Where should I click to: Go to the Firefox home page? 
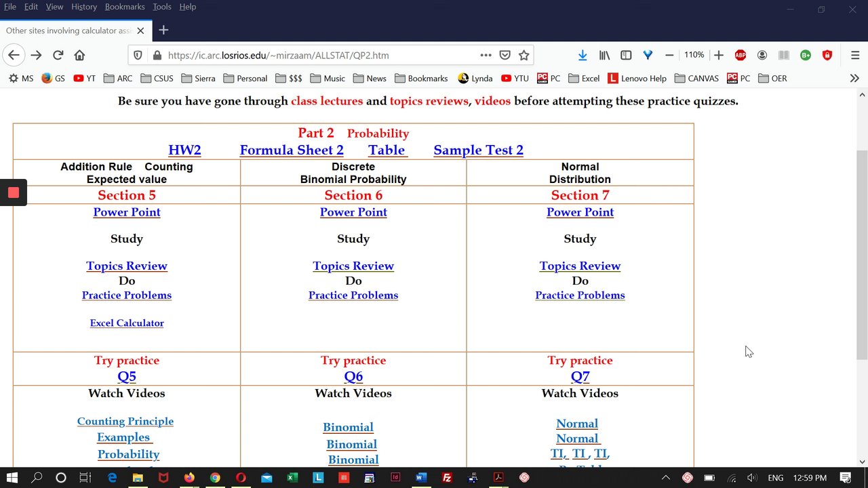(x=79, y=55)
